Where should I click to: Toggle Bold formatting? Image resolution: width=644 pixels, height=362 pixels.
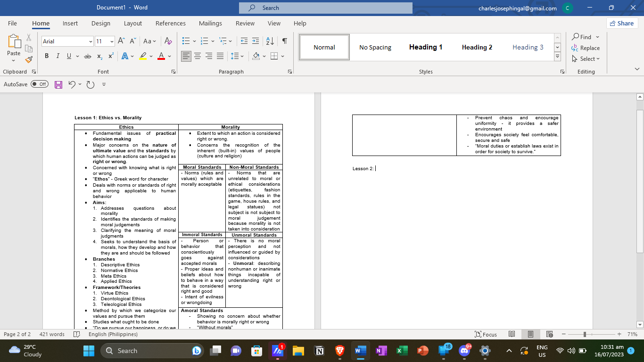pyautogui.click(x=47, y=56)
